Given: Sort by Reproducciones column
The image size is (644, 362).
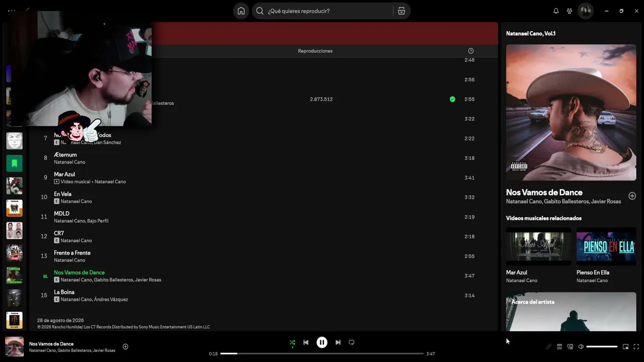Looking at the screenshot, I should pos(315,51).
